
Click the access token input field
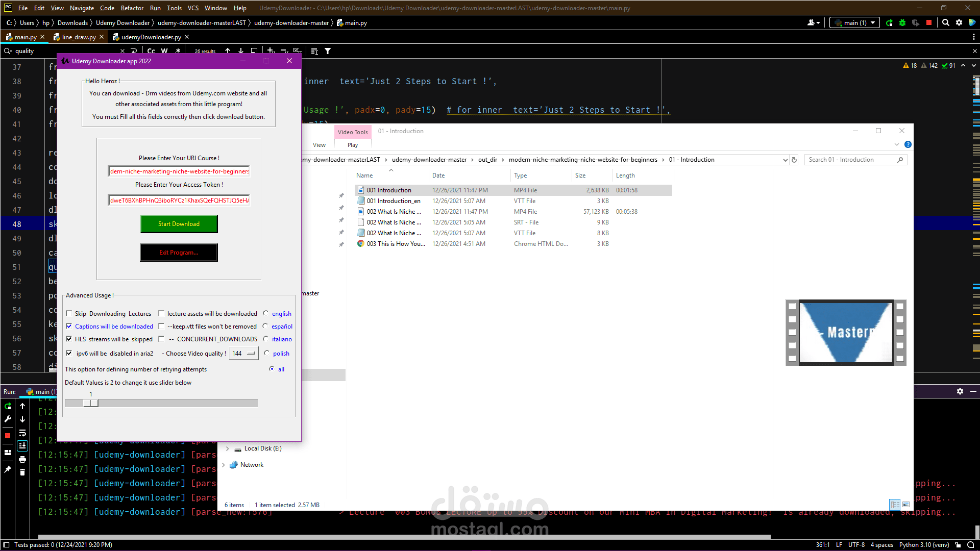pos(179,201)
